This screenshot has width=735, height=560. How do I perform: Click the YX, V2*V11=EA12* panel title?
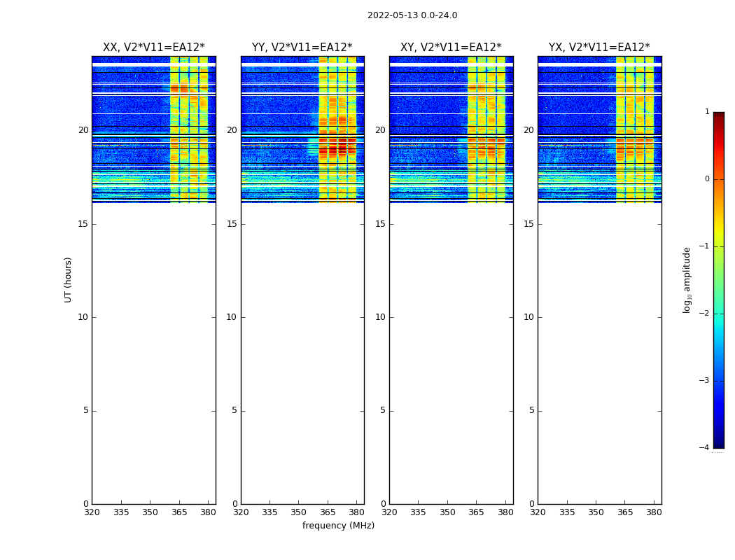click(x=599, y=48)
